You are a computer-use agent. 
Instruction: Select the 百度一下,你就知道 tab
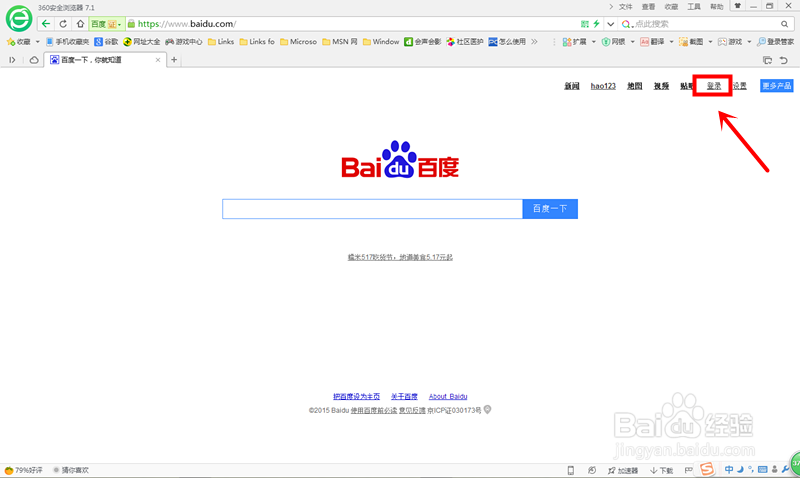click(105, 60)
